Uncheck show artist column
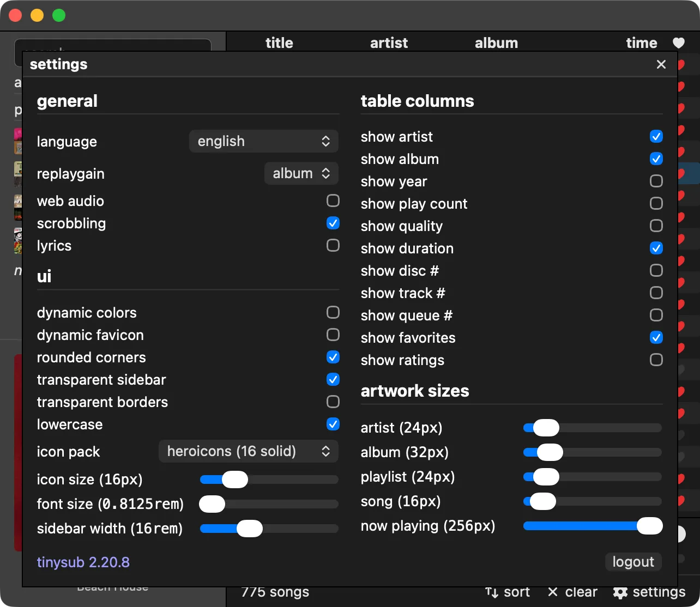700x607 pixels. (x=656, y=136)
